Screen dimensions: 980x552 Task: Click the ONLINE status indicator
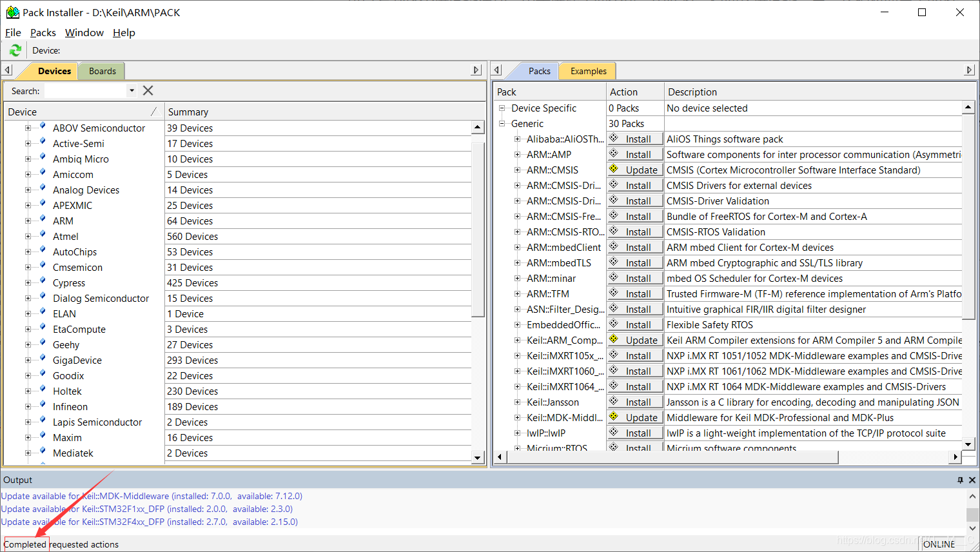tap(939, 544)
